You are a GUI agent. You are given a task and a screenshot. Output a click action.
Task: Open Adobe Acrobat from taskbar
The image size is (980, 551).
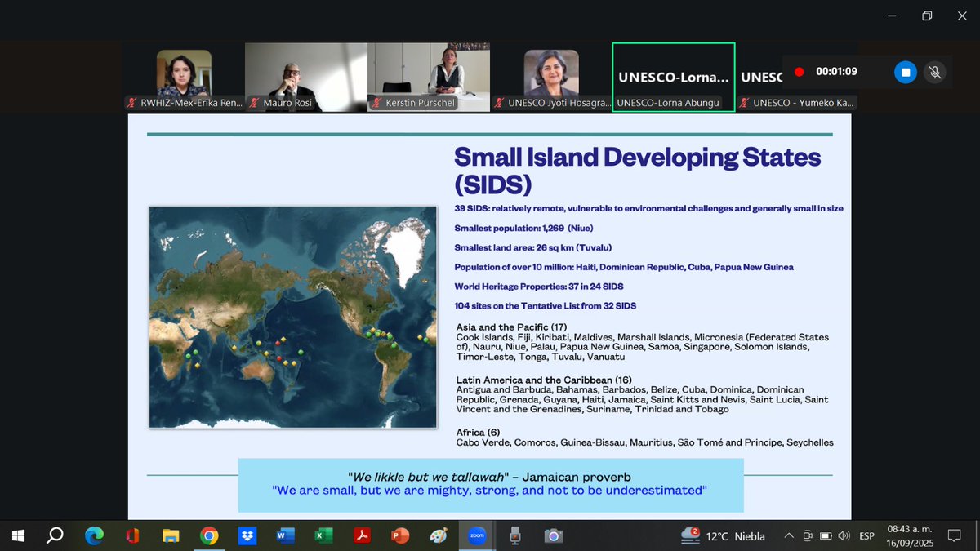362,536
